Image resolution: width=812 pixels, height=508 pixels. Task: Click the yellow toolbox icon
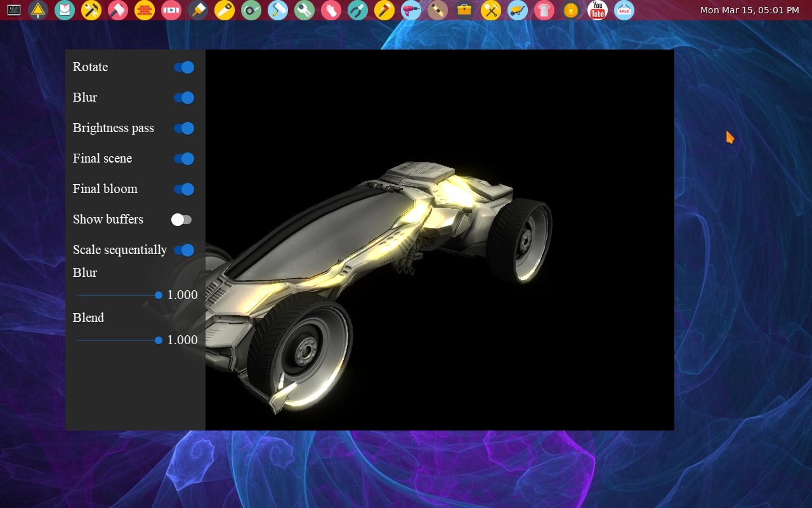[464, 10]
